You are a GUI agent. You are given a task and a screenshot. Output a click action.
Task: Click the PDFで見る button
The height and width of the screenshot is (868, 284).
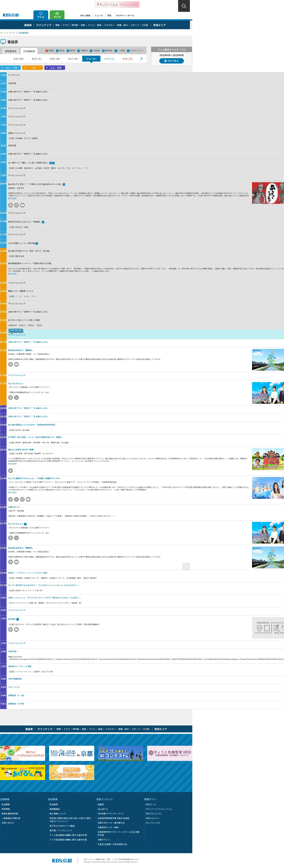click(171, 61)
